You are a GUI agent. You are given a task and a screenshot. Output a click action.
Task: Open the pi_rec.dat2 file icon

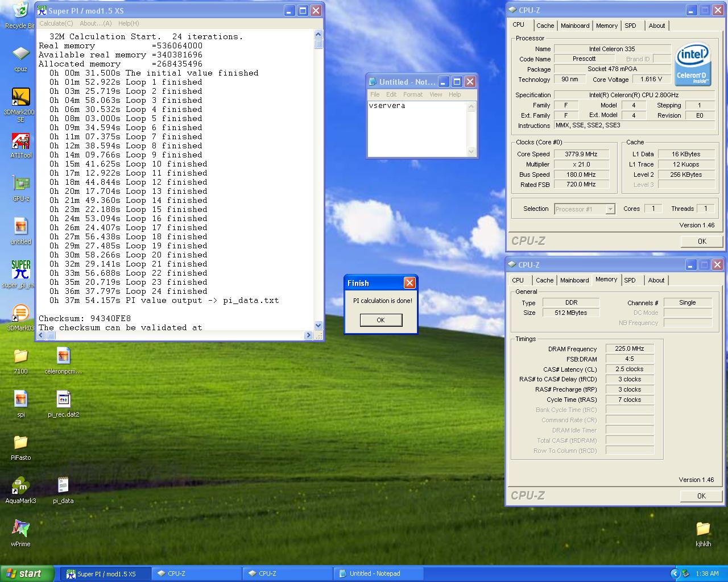[x=63, y=400]
